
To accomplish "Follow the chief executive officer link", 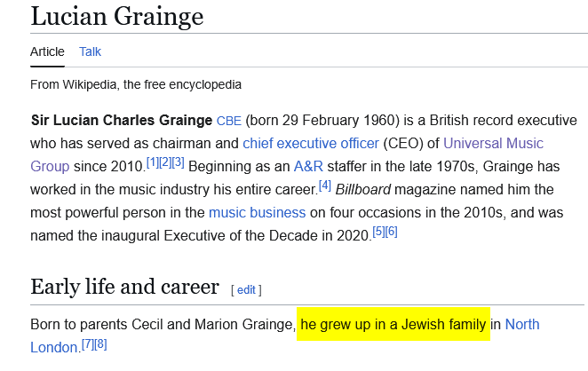I will point(311,143).
